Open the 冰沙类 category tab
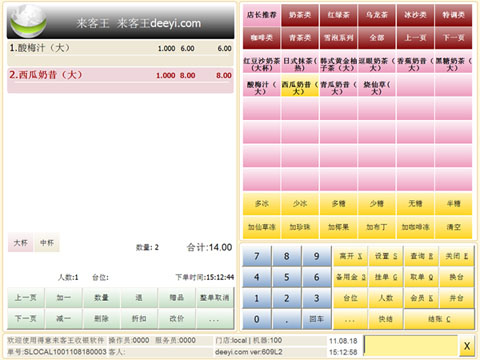Screen dimensions: 480x360 tap(415, 15)
